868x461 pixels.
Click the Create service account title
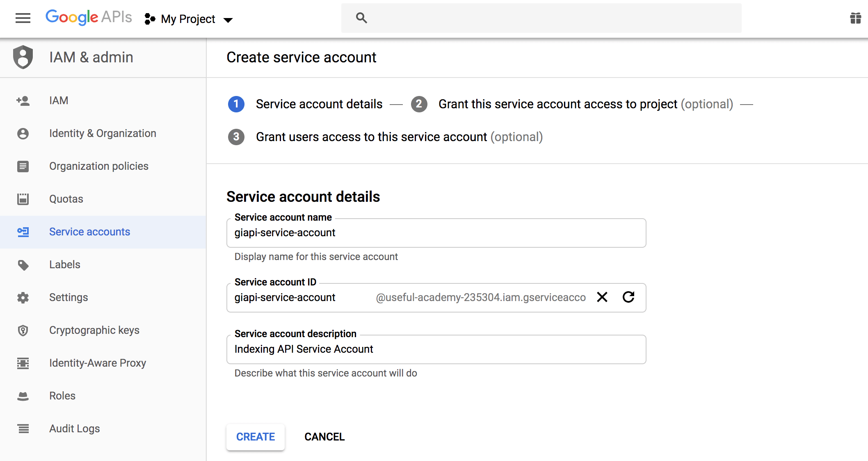[302, 57]
